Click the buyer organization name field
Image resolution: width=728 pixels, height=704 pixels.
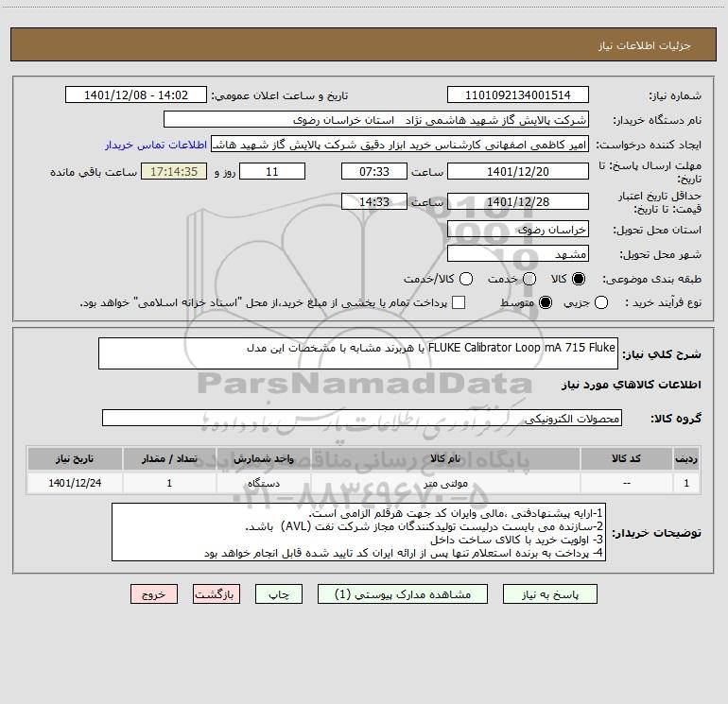click(x=376, y=120)
